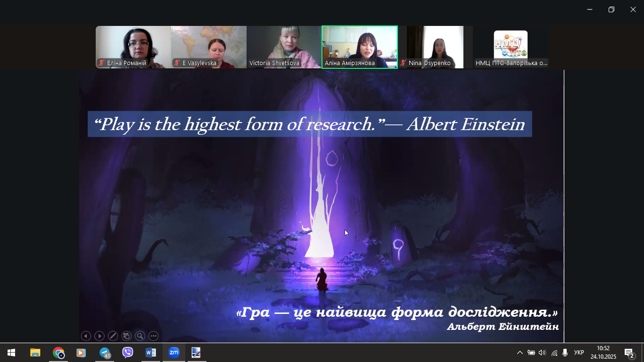Advance to the next slide in the slideshow
The width and height of the screenshot is (644, 362).
[x=99, y=336]
